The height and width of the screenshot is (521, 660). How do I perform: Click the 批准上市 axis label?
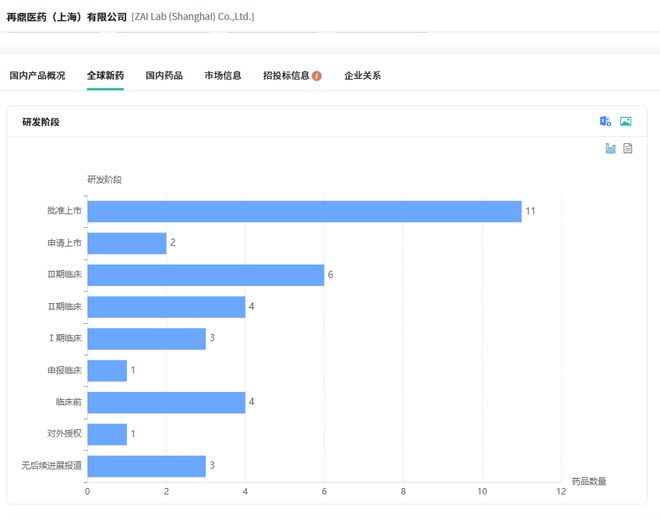click(x=64, y=211)
